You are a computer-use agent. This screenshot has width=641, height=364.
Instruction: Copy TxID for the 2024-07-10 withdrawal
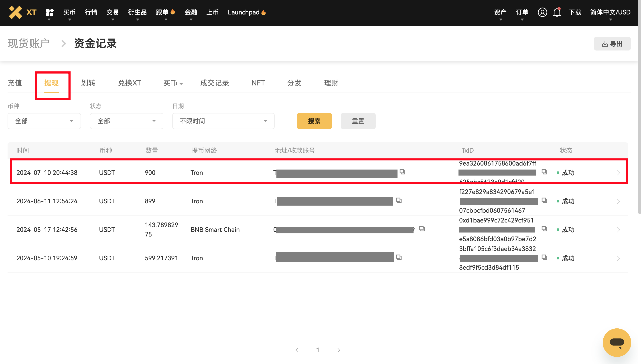pos(544,172)
